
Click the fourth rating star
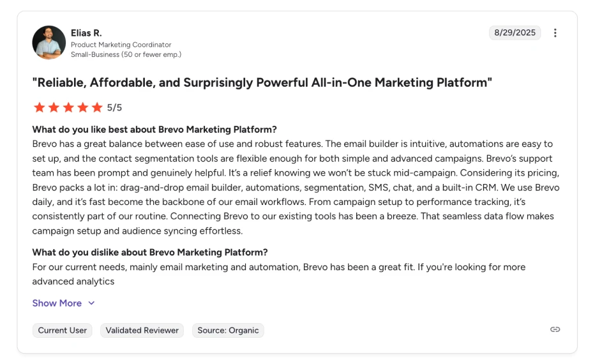pos(82,107)
